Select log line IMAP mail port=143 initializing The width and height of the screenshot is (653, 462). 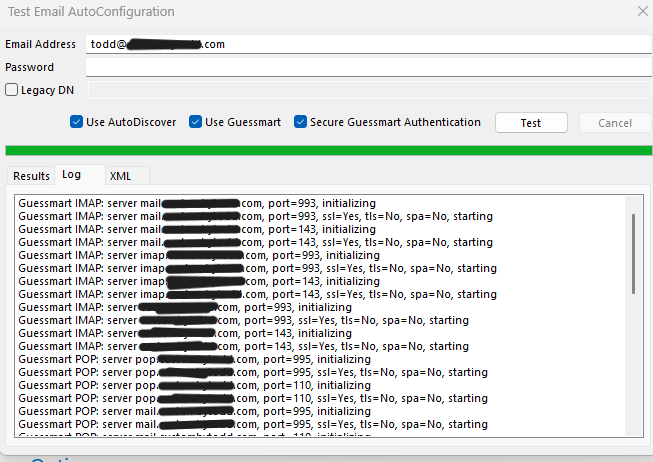tap(197, 229)
